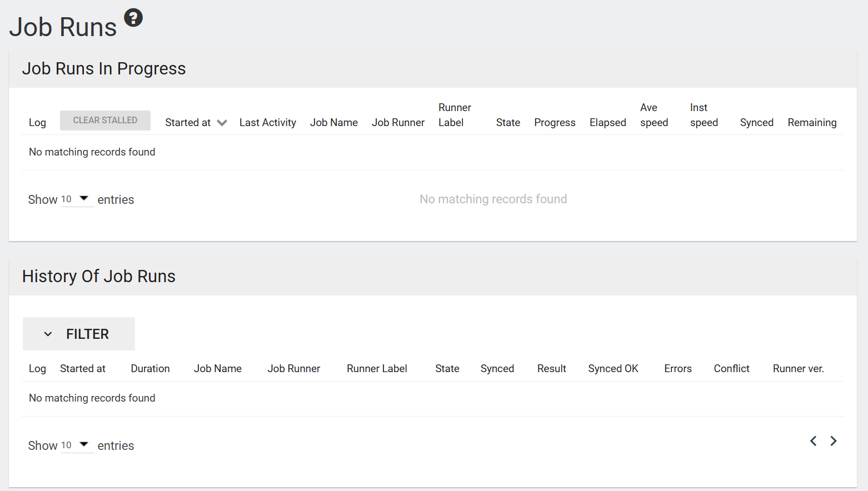Click the Progress column header
This screenshot has width=868, height=491.
click(555, 123)
